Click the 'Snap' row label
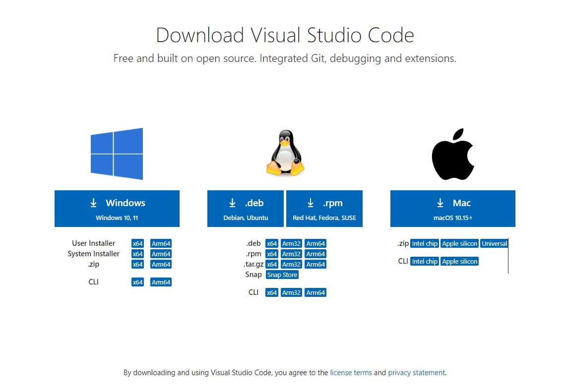567x392 pixels. pyautogui.click(x=253, y=275)
